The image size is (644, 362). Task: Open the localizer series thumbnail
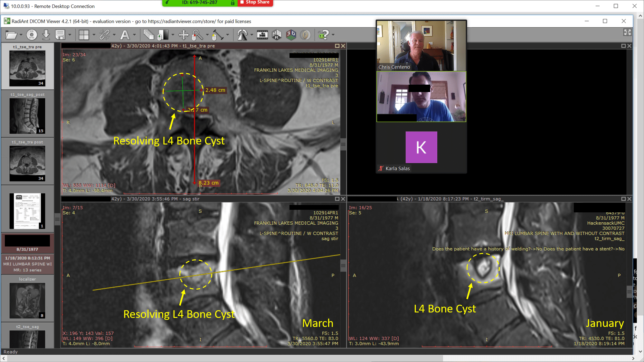point(27,300)
